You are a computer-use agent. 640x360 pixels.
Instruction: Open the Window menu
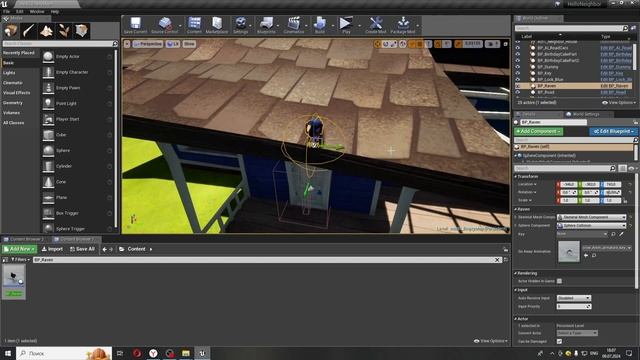tap(37, 12)
